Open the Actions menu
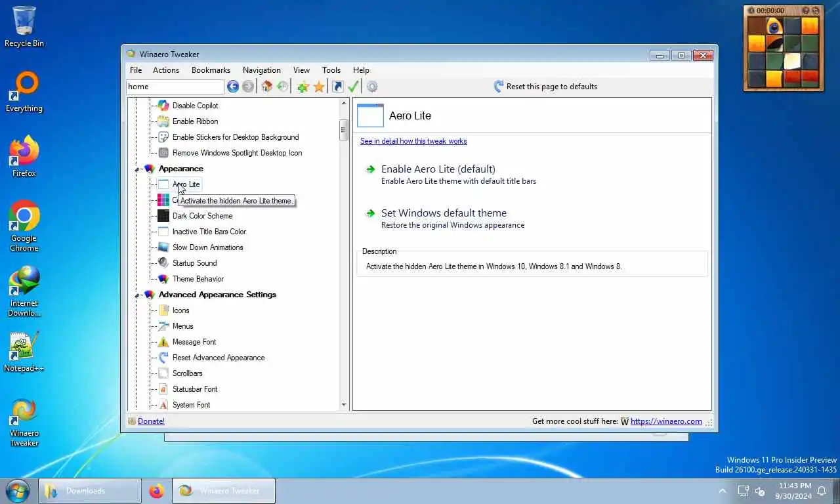 (x=166, y=70)
